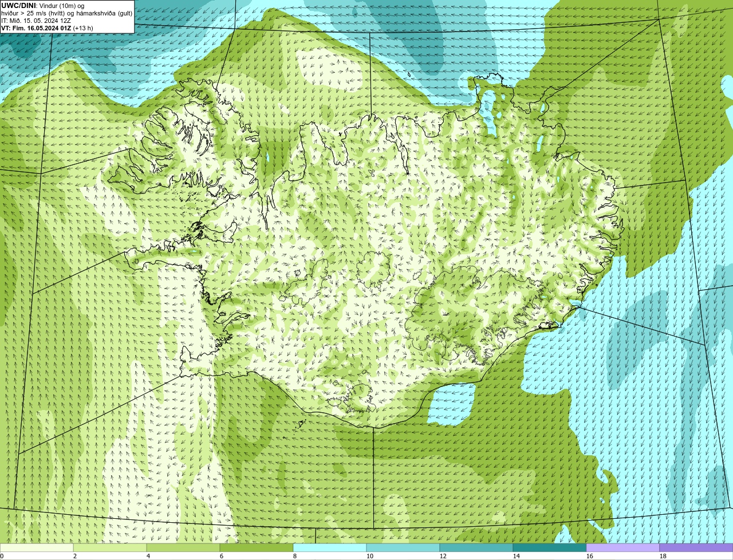
Task: Click the legend scale label '18'
Action: pos(663,556)
